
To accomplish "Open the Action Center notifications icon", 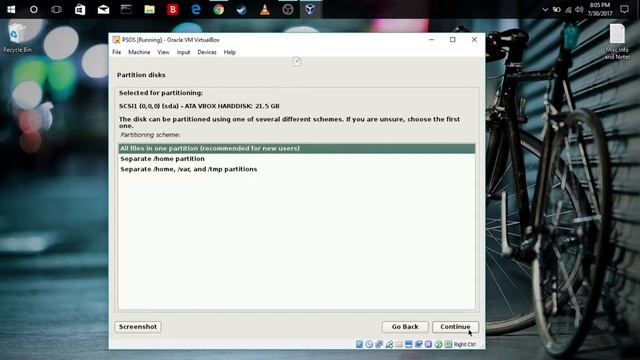I will click(624, 9).
